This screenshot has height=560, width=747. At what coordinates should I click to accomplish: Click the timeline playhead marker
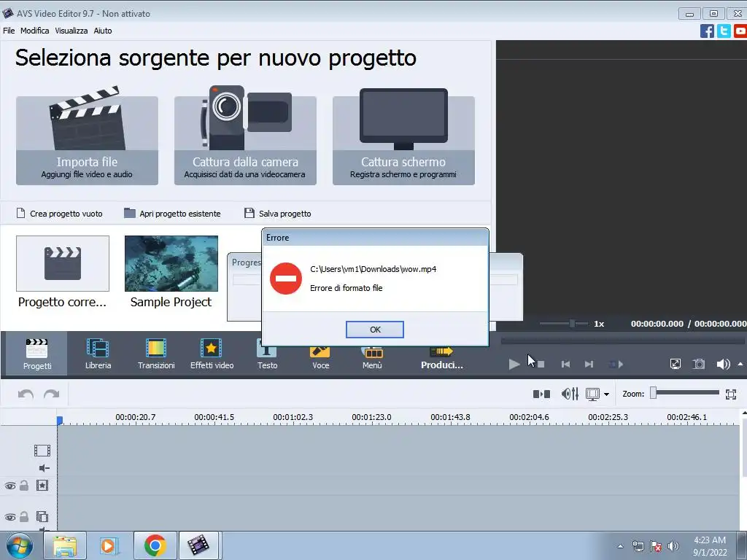(x=60, y=421)
